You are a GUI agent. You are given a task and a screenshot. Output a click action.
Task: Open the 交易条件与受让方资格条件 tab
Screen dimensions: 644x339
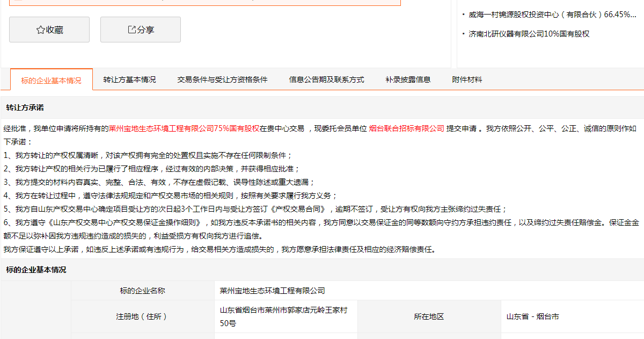(222, 80)
